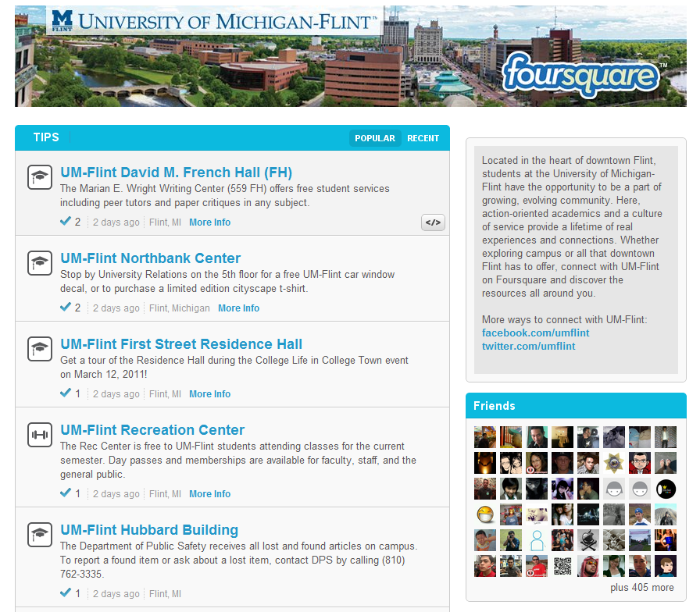The height and width of the screenshot is (612, 700).
Task: Click the graduation cap icon beside French Hall
Action: tap(40, 177)
